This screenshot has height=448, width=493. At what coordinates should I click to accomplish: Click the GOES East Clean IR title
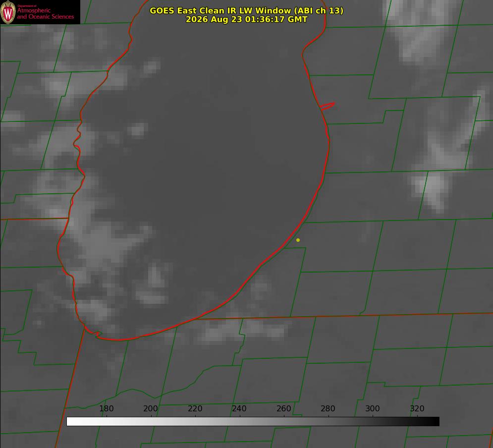[247, 10]
